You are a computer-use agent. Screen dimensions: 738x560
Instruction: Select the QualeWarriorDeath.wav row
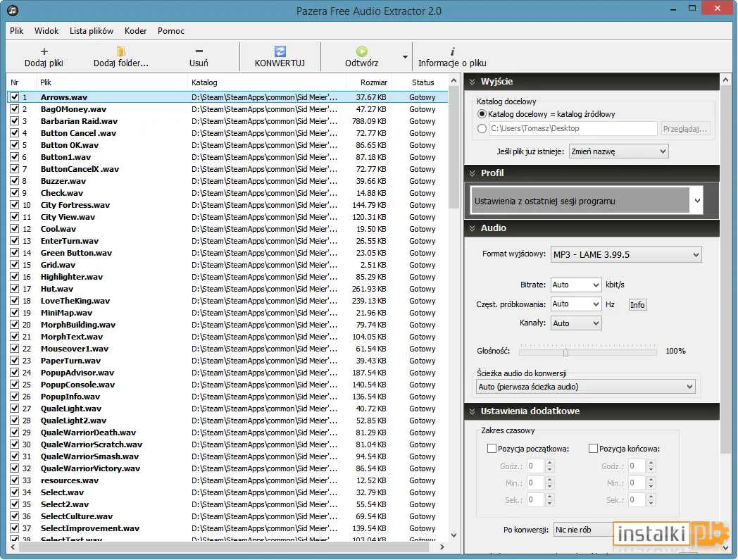pos(227,433)
